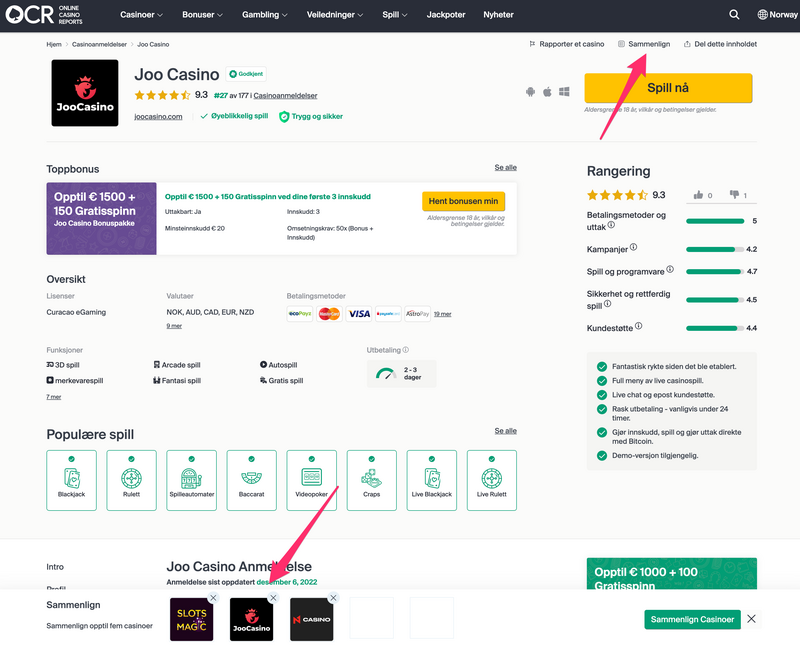
Task: Select the Live Rulett game tile
Action: [x=492, y=480]
